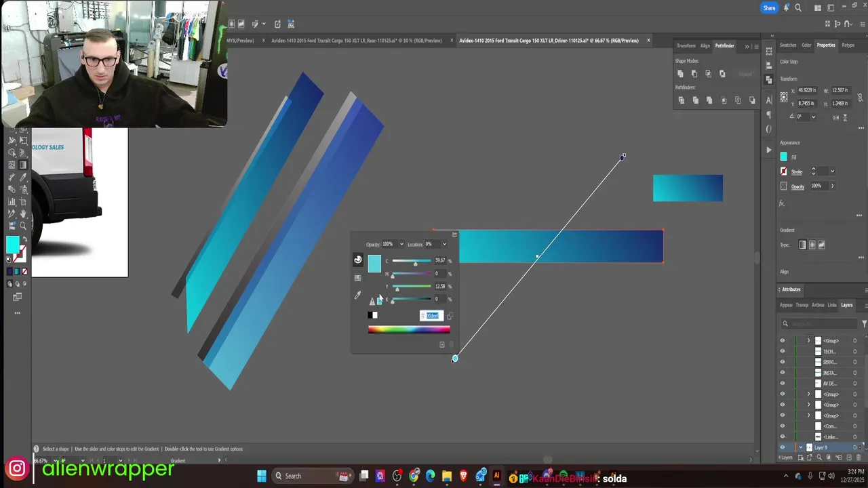Switch to the Retype tab
This screenshot has width=868, height=488.
click(x=848, y=45)
